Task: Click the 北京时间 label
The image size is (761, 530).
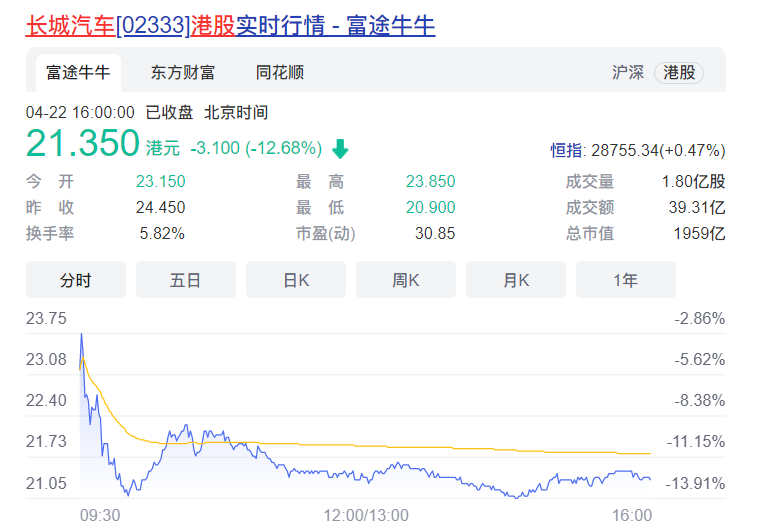Action: (236, 113)
